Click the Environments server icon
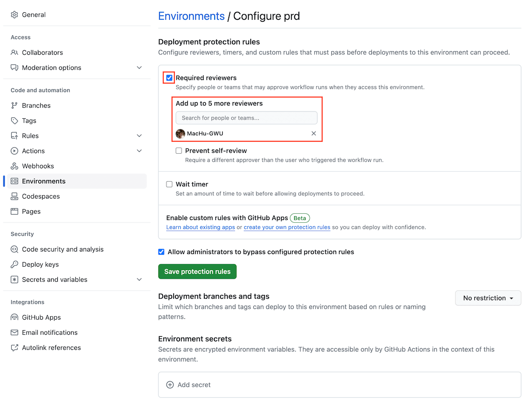The height and width of the screenshot is (402, 532). [14, 181]
